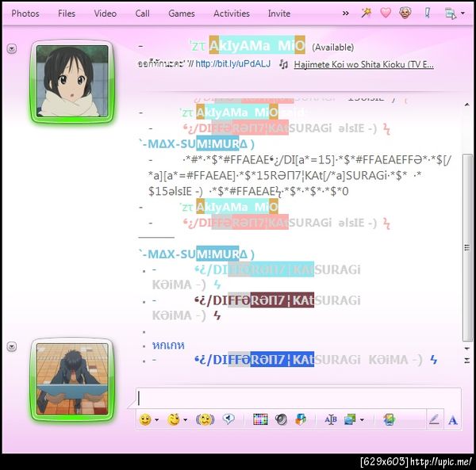Screen dimensions: 476x470
Task: Click the gray round speaker-like icon
Action: [281, 419]
